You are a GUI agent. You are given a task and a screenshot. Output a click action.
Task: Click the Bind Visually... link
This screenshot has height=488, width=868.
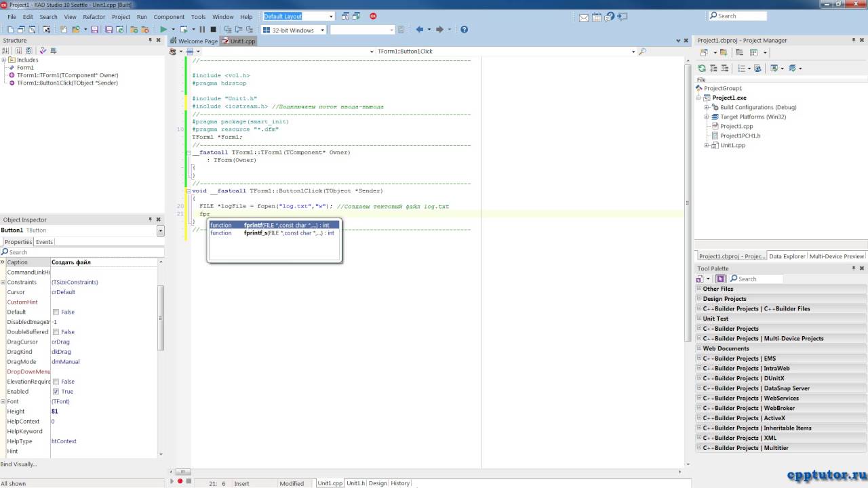pos(19,464)
